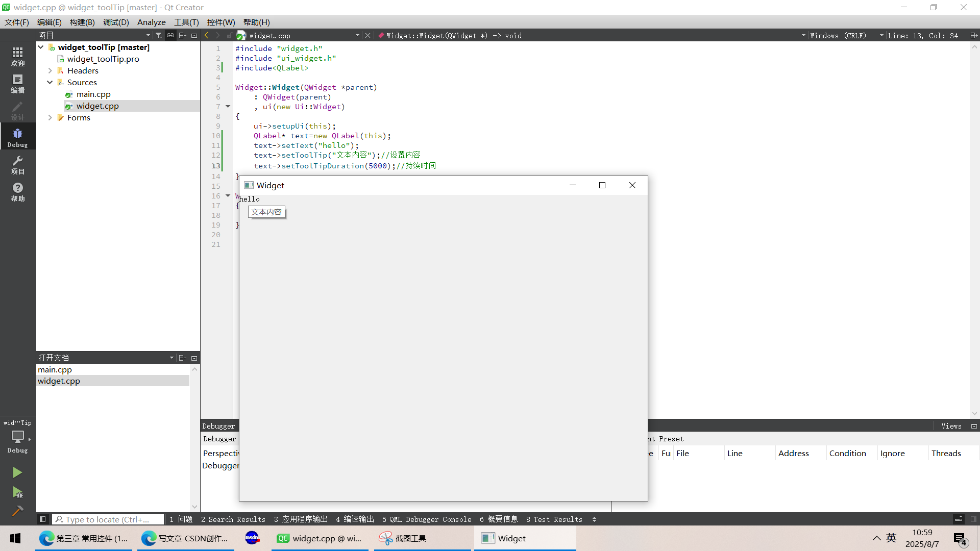Open the 构建(B) Build menu
Viewport: 980px width, 551px height.
[82, 22]
